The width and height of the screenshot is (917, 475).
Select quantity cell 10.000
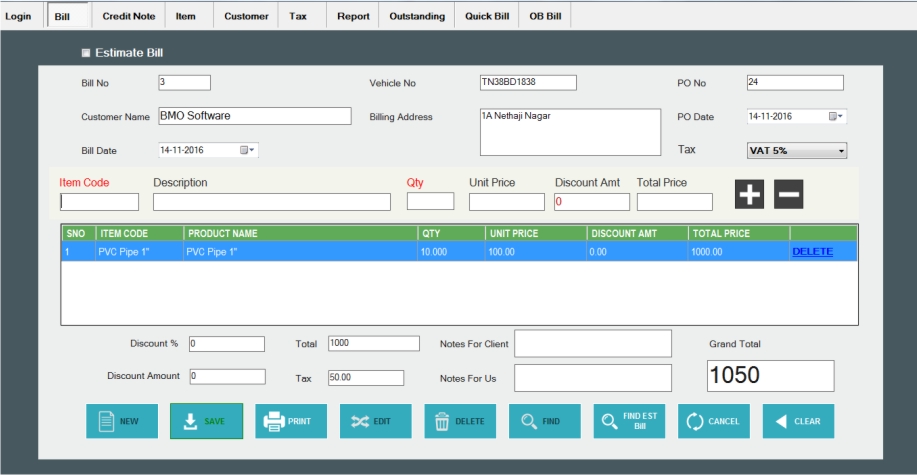tap(451, 252)
